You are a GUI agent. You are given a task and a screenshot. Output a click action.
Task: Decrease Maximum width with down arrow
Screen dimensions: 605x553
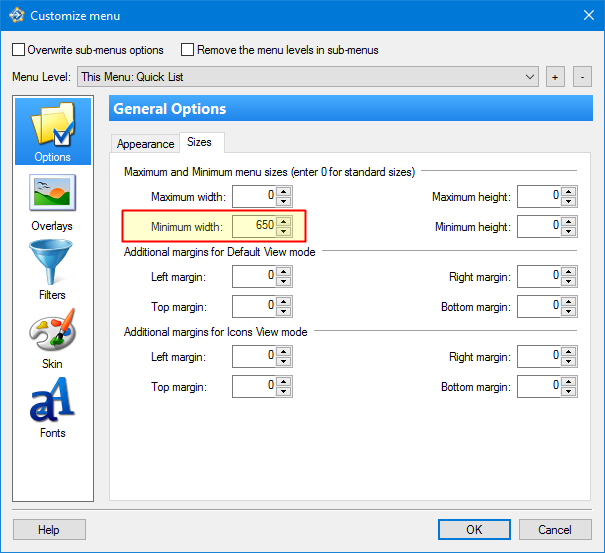283,202
